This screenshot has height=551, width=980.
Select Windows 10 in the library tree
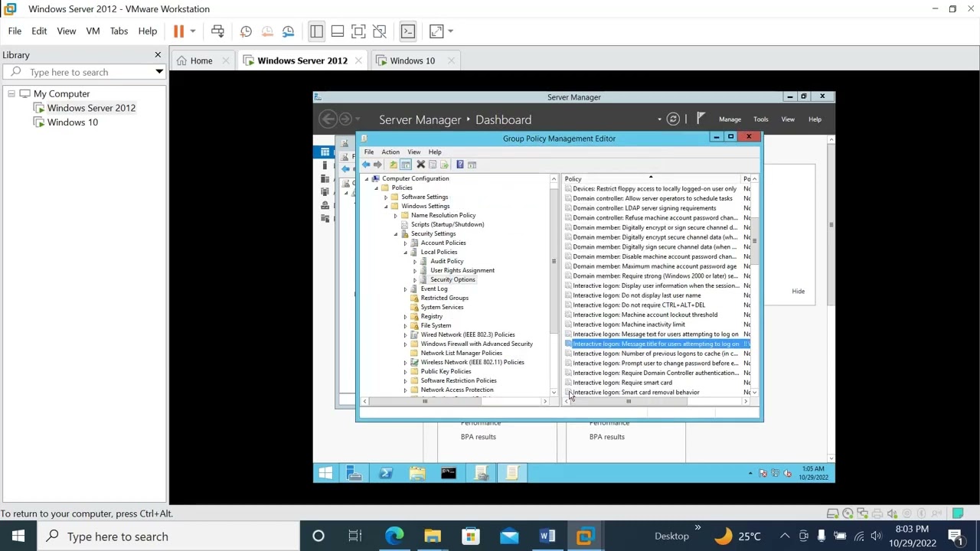click(73, 122)
